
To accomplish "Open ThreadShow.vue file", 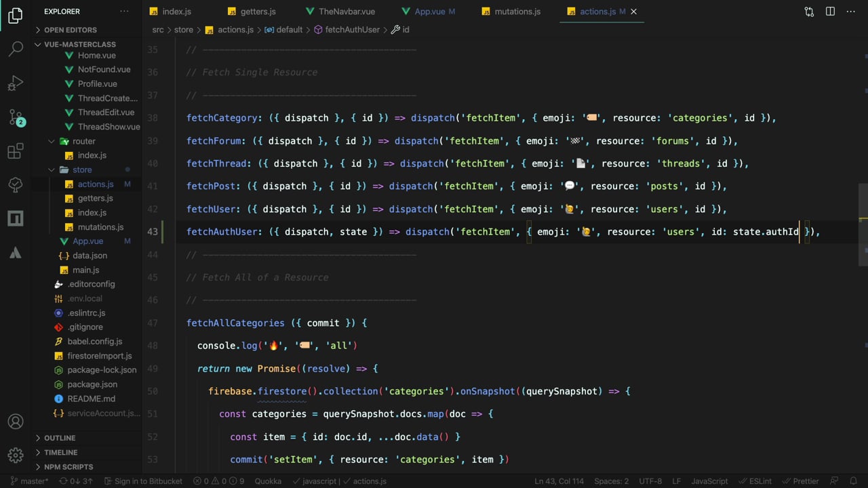I will [108, 127].
